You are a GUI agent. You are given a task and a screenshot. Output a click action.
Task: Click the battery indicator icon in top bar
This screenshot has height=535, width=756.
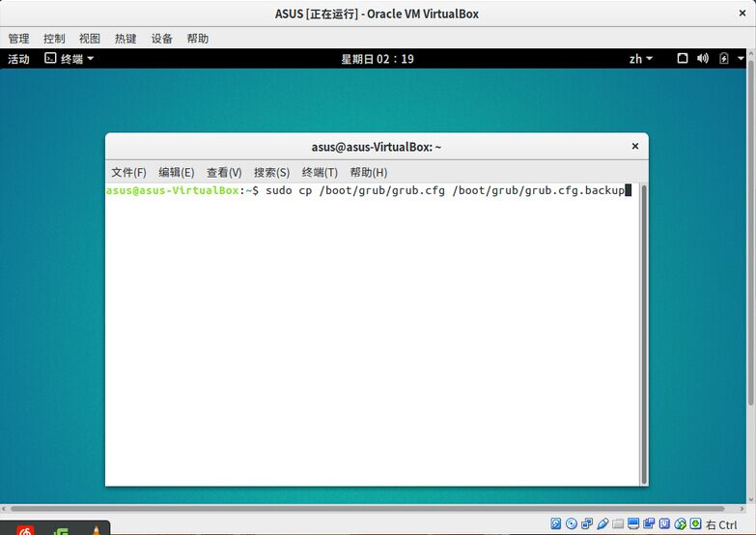coord(724,58)
